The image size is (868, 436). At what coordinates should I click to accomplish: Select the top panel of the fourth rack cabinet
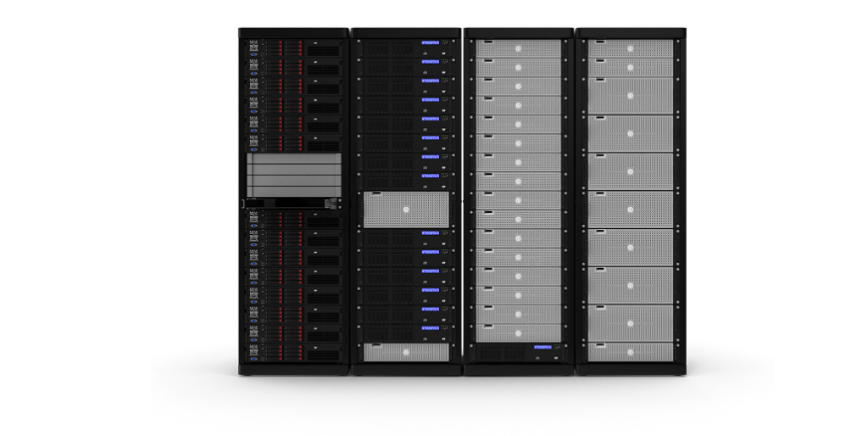click(x=632, y=32)
